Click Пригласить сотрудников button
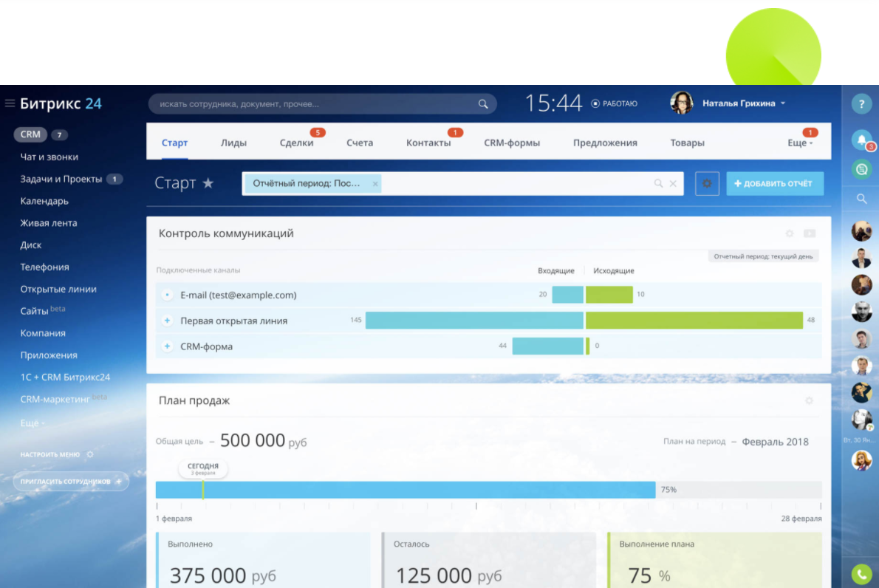The height and width of the screenshot is (588, 879). (71, 481)
